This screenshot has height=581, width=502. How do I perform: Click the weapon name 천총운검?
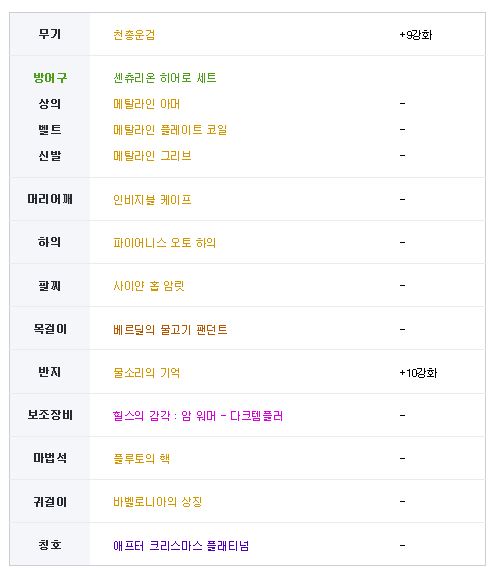tap(134, 35)
